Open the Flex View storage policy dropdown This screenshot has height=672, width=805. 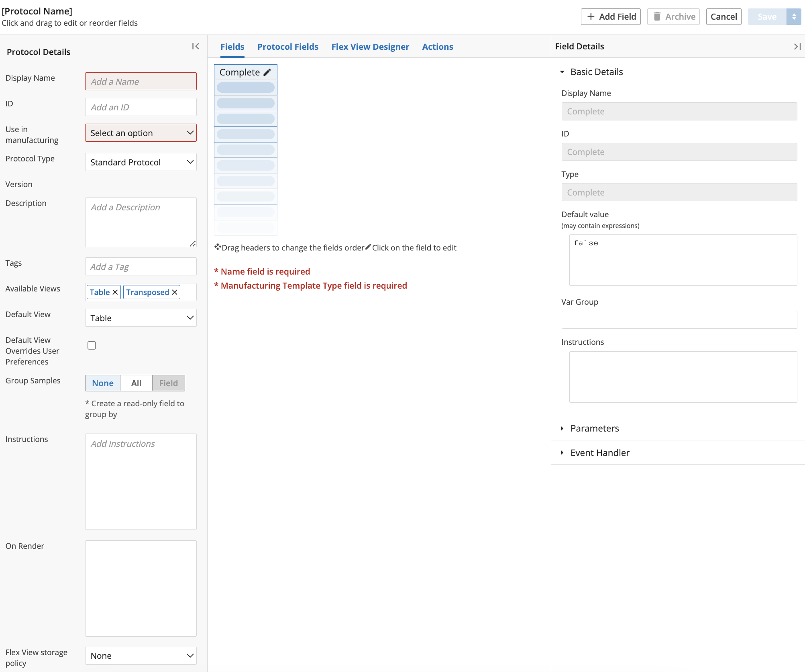click(x=141, y=655)
